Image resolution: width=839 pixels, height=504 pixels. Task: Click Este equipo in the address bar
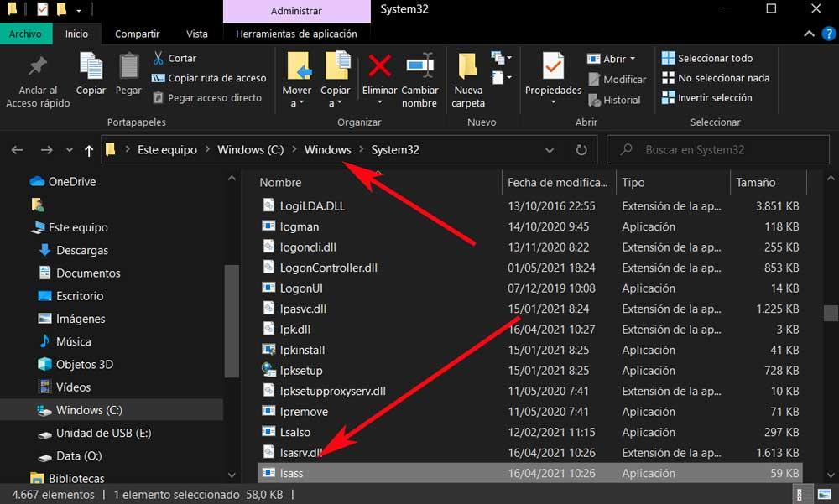click(167, 150)
